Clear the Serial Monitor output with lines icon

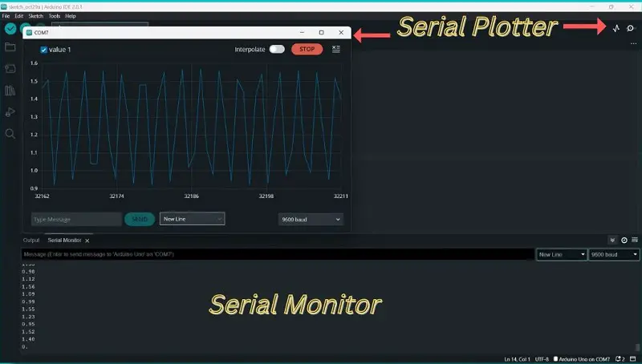pyautogui.click(x=635, y=240)
